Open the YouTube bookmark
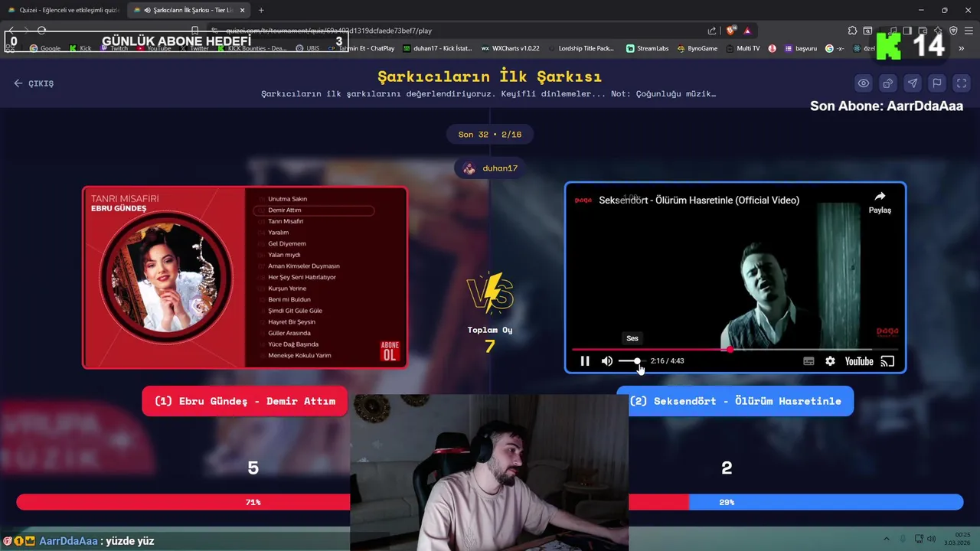Image resolution: width=980 pixels, height=551 pixels. pyautogui.click(x=154, y=48)
